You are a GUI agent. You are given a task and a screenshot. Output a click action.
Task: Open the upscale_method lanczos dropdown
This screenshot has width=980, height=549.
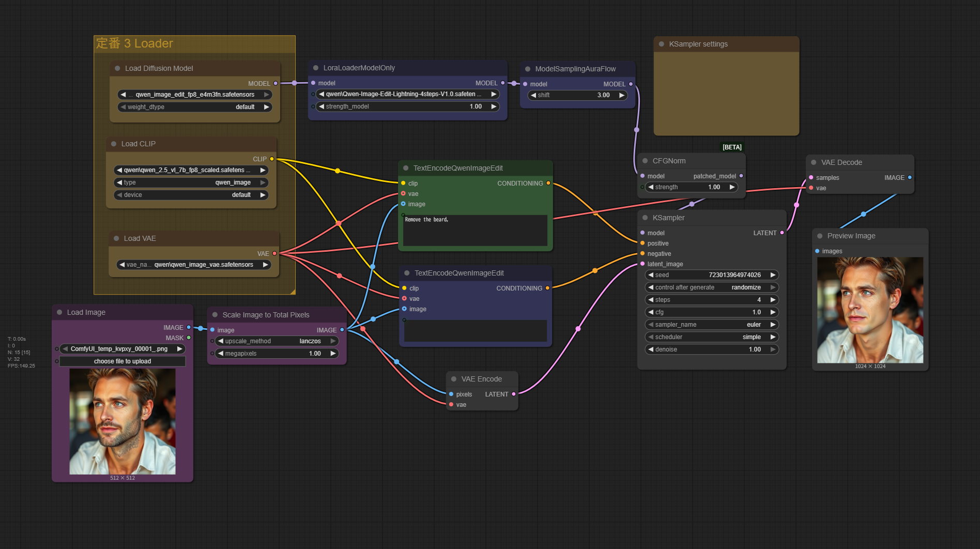tap(277, 341)
